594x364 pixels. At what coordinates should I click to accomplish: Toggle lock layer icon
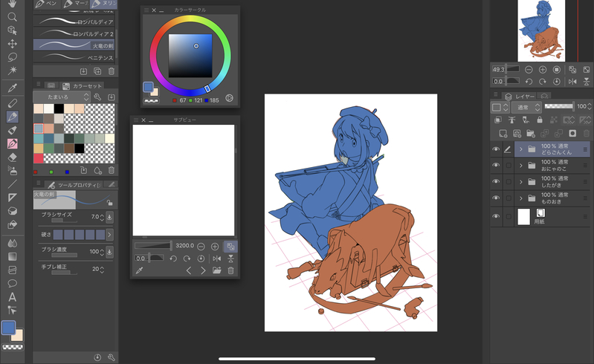tap(540, 120)
